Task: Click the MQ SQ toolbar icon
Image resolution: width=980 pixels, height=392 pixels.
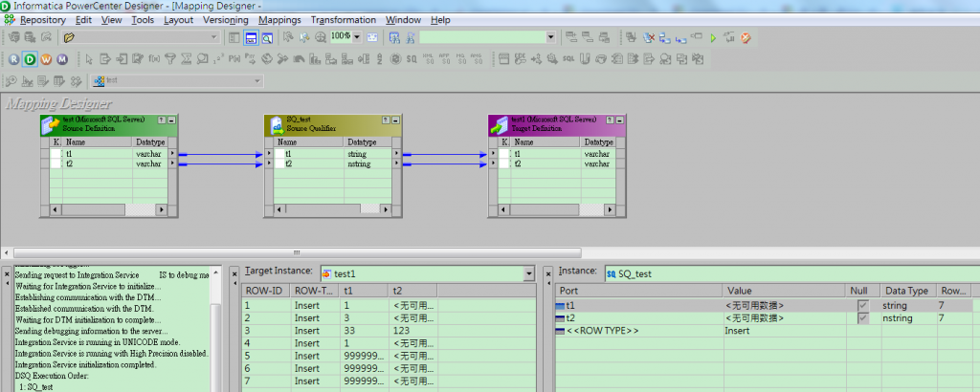Action: (x=460, y=59)
